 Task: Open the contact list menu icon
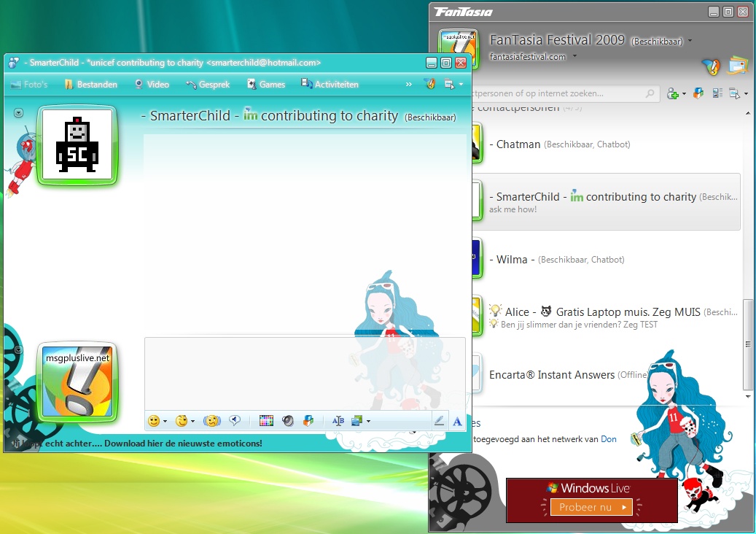click(x=734, y=93)
